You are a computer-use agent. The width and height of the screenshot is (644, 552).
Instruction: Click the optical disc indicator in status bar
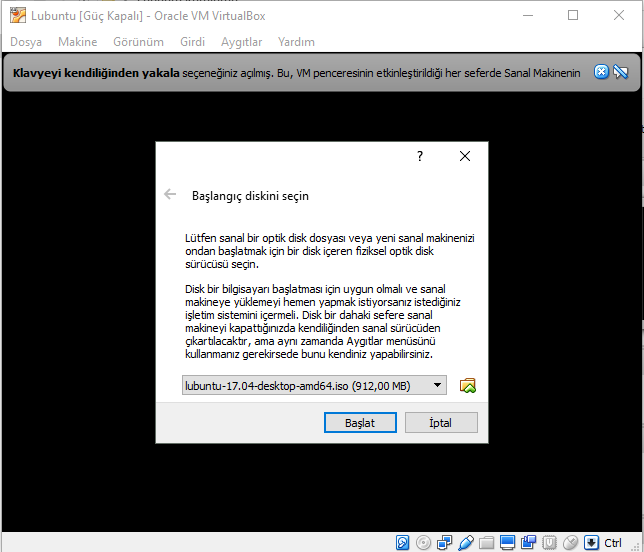tap(424, 543)
